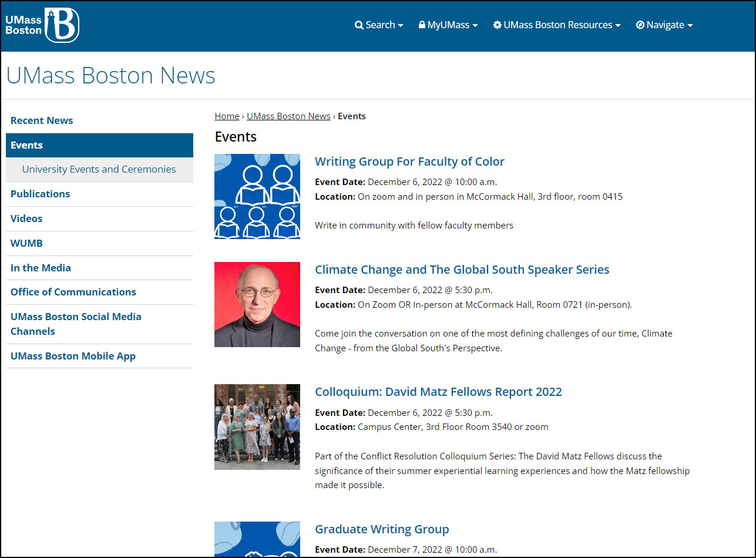Click the Home breadcrumb link

(227, 116)
